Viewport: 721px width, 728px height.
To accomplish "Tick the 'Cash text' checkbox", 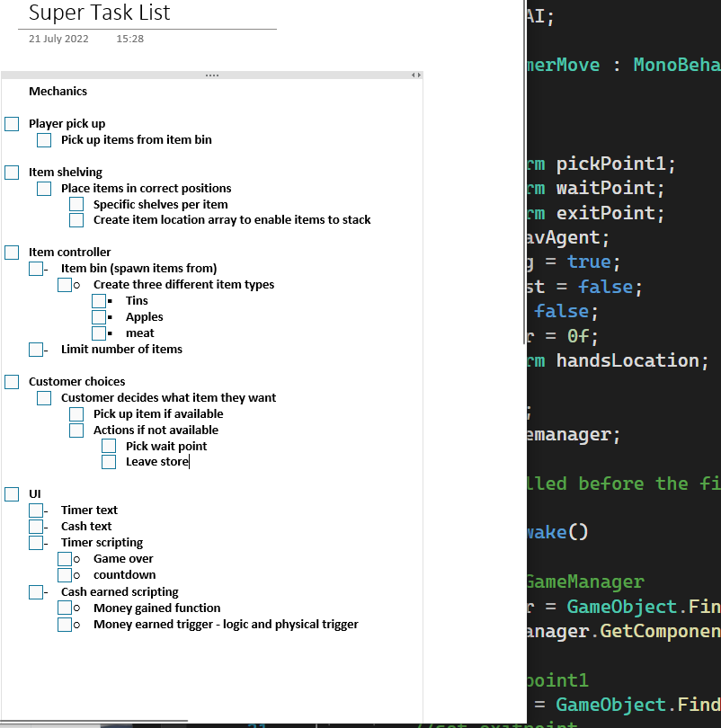I will [x=36, y=527].
